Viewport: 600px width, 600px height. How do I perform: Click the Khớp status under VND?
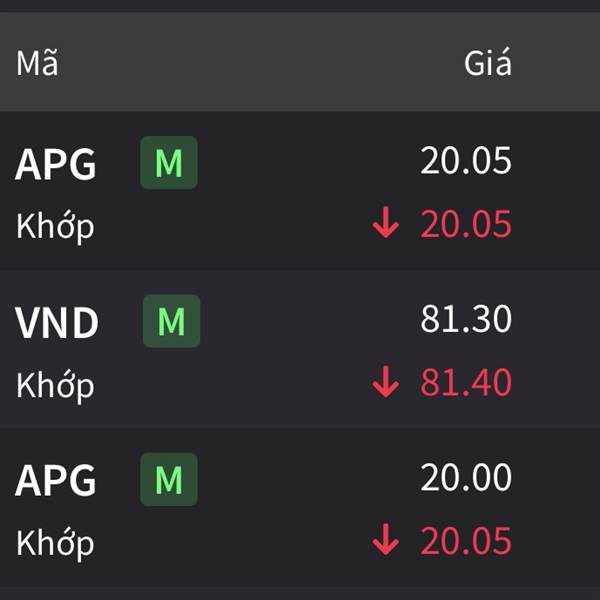coord(55,386)
